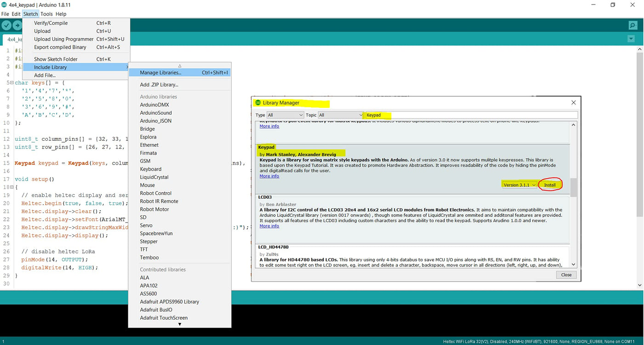644x345 pixels.
Task: Open the Tools menu
Action: point(46,14)
